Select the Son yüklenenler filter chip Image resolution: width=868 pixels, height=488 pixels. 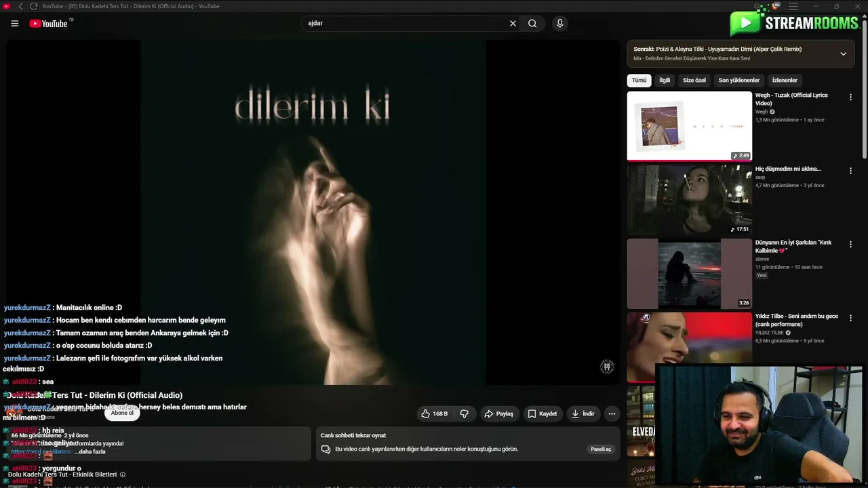coord(739,80)
